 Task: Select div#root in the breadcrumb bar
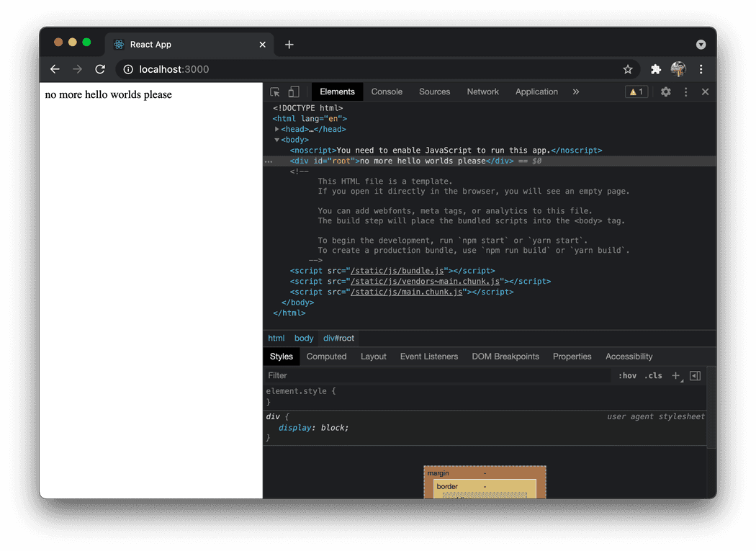[338, 338]
